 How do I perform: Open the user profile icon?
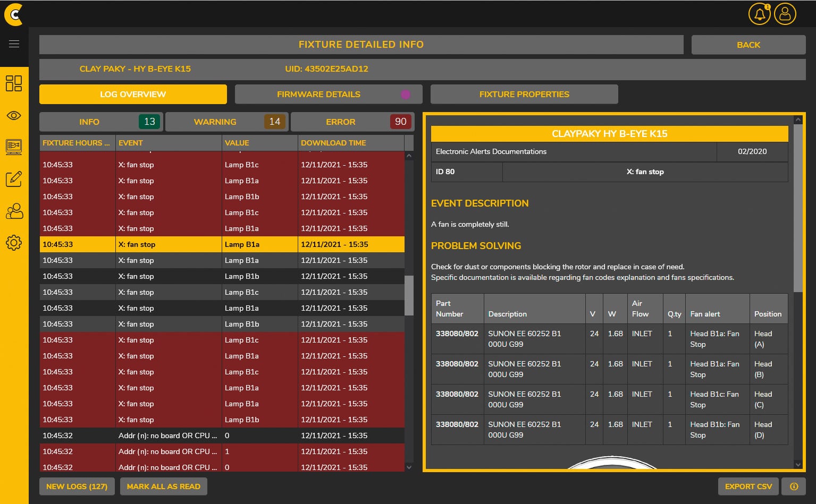(x=785, y=14)
